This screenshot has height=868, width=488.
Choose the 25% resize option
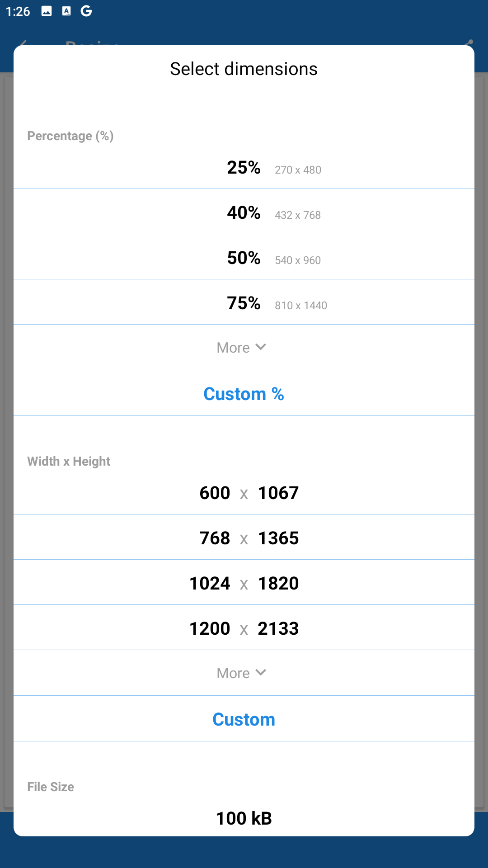[244, 168]
